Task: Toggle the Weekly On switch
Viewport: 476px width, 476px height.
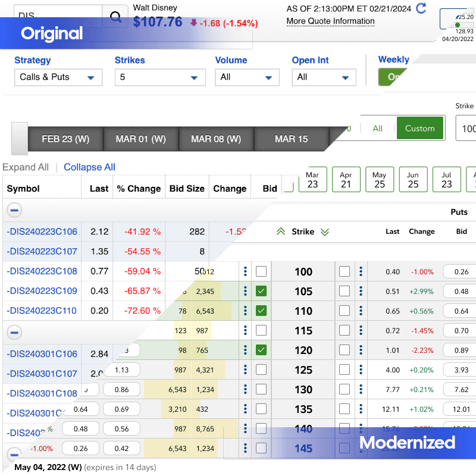Action: click(x=392, y=77)
